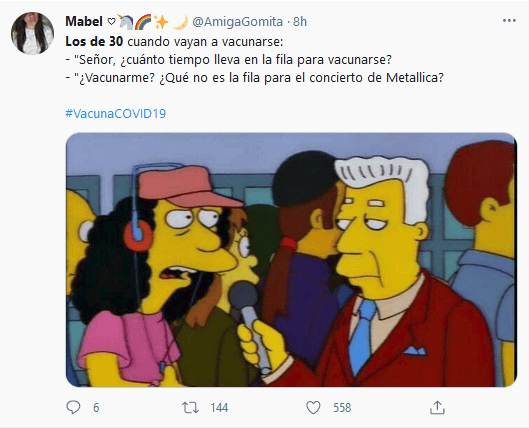Click the crescent moon emoji
529x428 pixels.
click(x=181, y=22)
